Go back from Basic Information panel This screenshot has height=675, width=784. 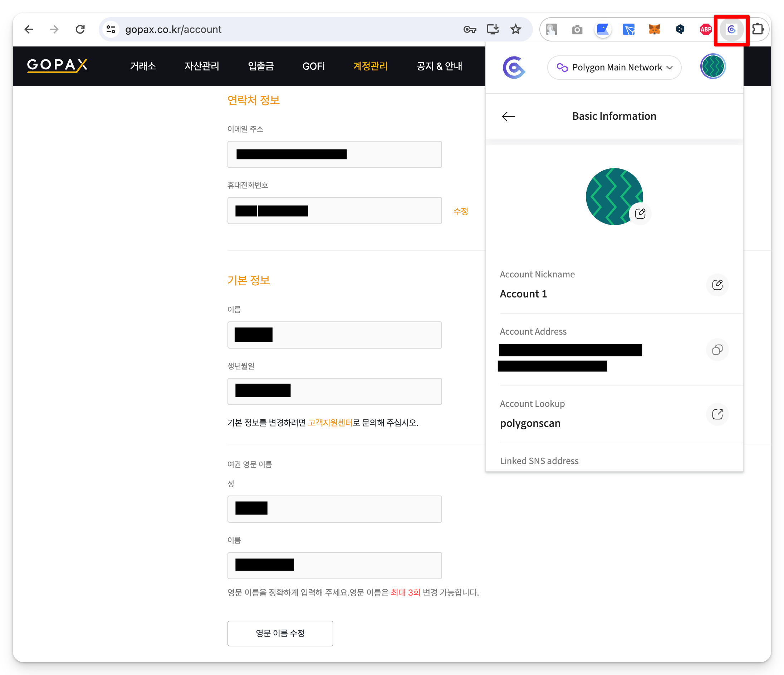pos(508,117)
